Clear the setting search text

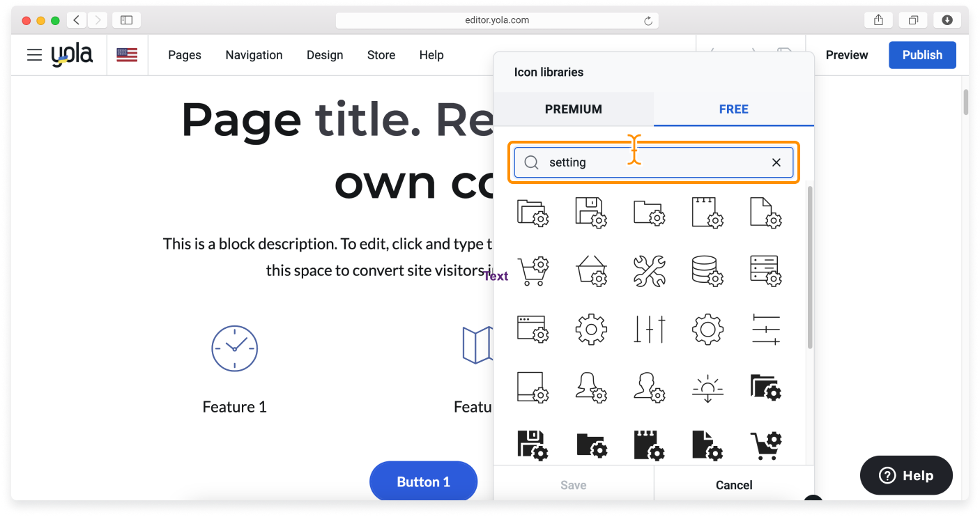click(x=776, y=162)
